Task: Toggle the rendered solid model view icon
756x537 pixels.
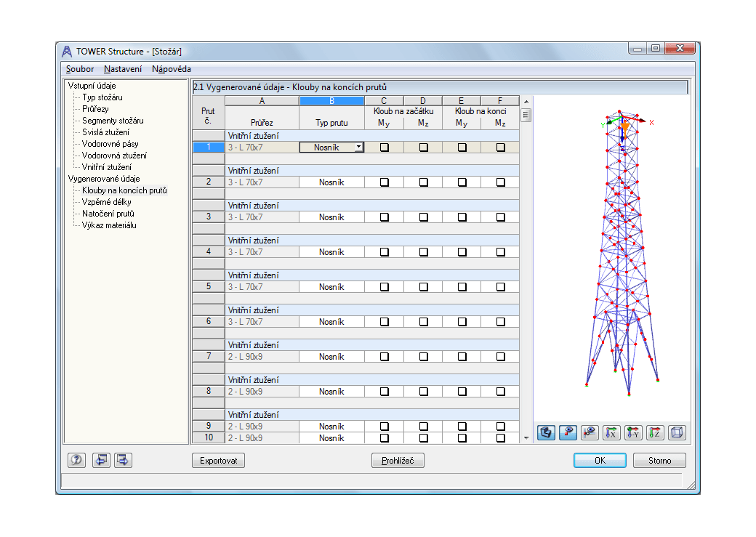Action: click(546, 432)
